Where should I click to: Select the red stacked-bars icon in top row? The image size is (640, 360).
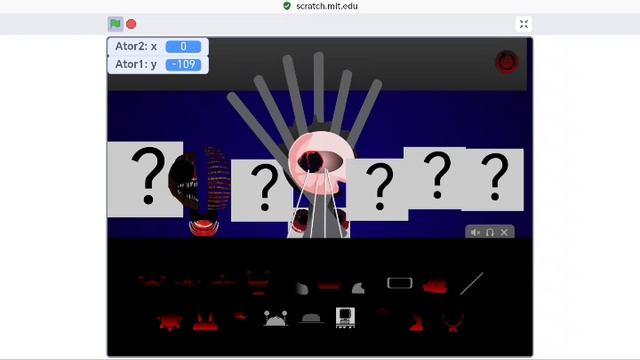pos(258,282)
